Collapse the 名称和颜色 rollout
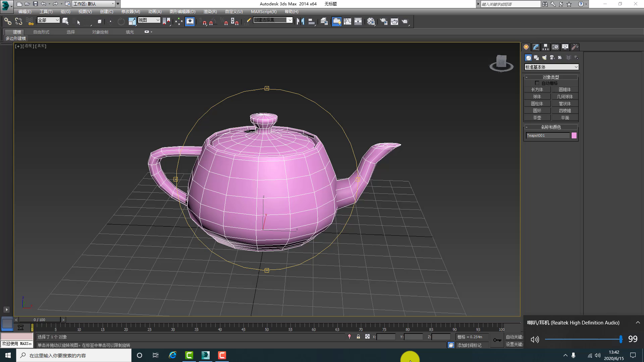Image resolution: width=644 pixels, height=362 pixels. tap(551, 127)
